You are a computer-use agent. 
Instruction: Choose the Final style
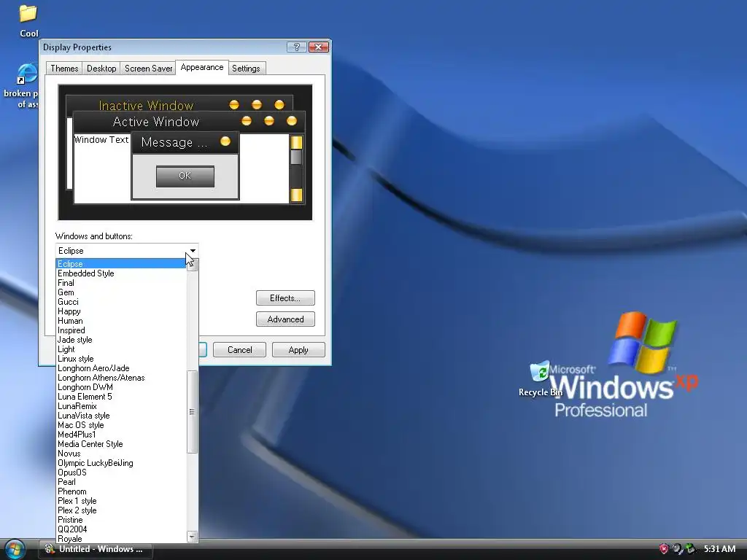[120, 283]
